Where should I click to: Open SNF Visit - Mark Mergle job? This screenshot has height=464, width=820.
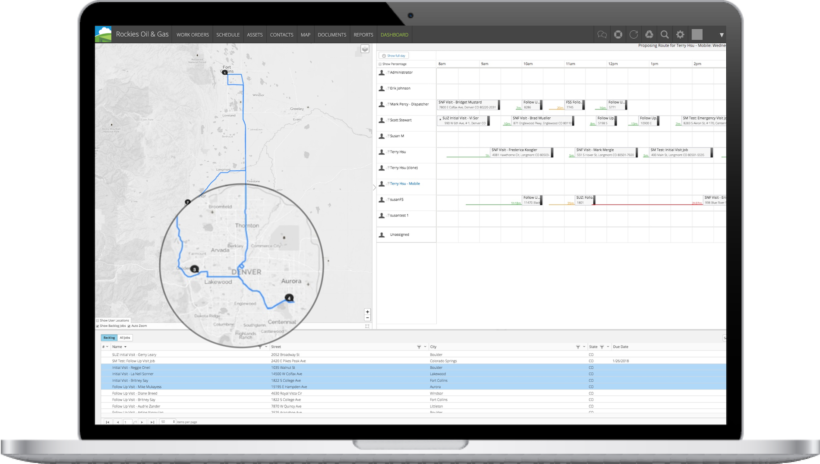(x=606, y=152)
